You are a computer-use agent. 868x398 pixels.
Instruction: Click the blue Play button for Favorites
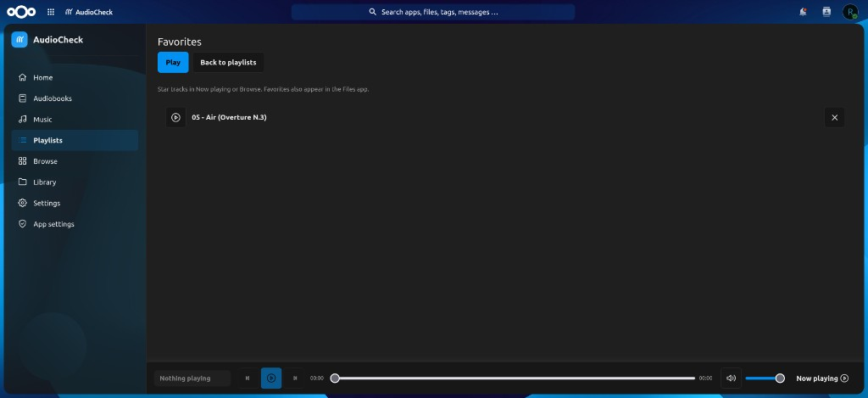(173, 62)
